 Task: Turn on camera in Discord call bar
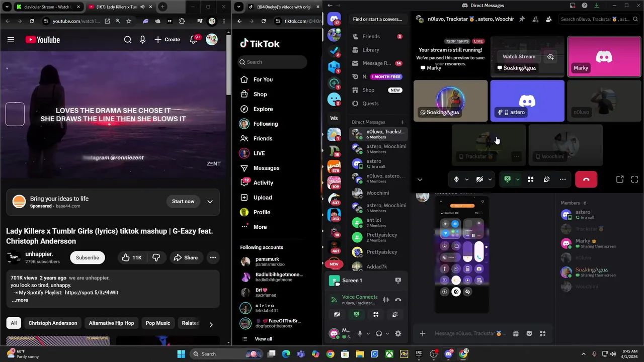pyautogui.click(x=479, y=179)
